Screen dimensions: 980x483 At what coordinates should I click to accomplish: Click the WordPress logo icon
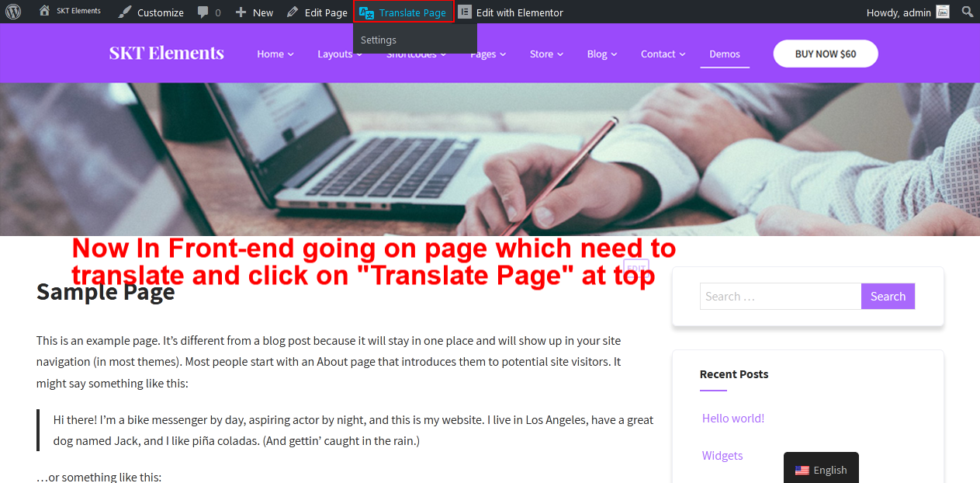click(13, 12)
